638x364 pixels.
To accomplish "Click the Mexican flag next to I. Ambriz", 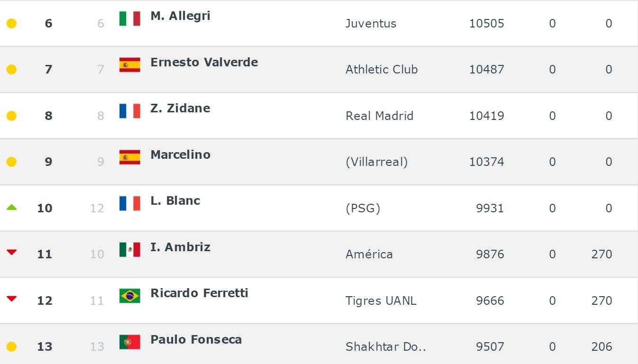I will (129, 250).
